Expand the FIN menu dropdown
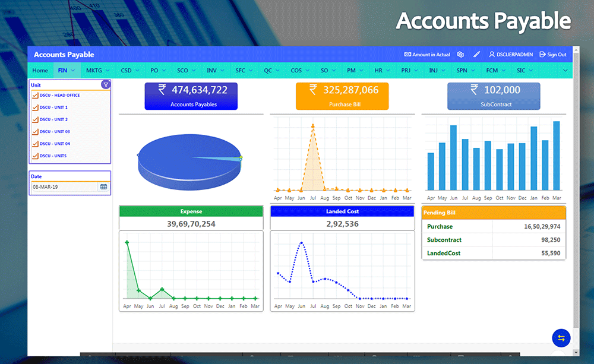 (x=66, y=70)
